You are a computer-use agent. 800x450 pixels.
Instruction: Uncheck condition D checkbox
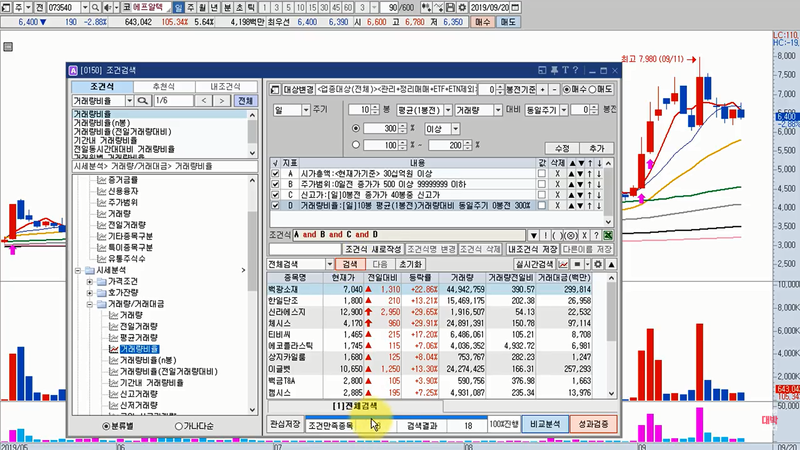[x=276, y=206]
